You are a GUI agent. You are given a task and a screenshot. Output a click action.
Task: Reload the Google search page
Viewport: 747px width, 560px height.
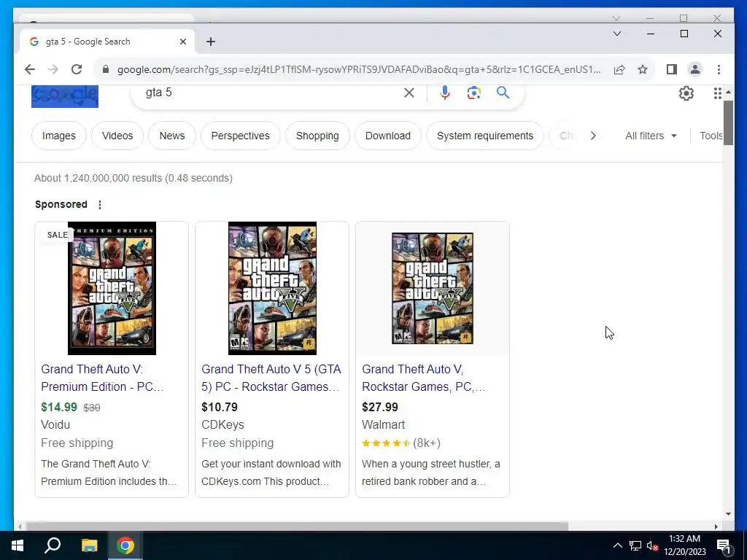click(77, 69)
